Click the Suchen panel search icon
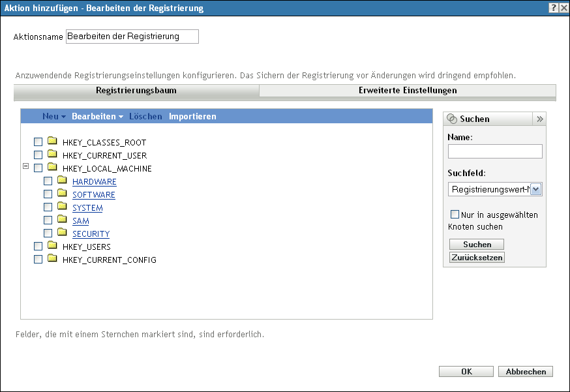 point(453,119)
